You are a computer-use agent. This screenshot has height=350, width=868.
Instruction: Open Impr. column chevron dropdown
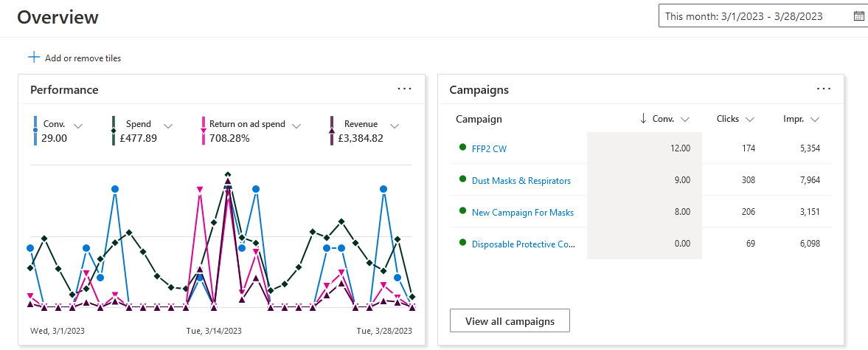coord(815,120)
